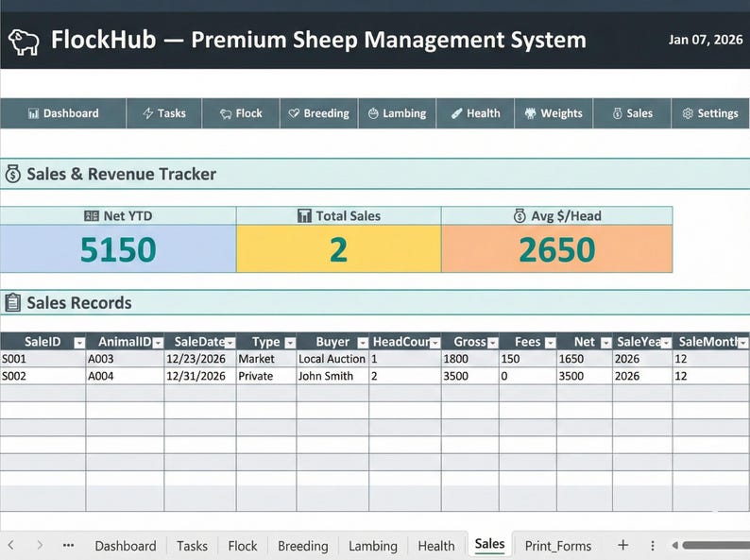Open the Net column filter dropdown
750x560 pixels.
click(606, 343)
